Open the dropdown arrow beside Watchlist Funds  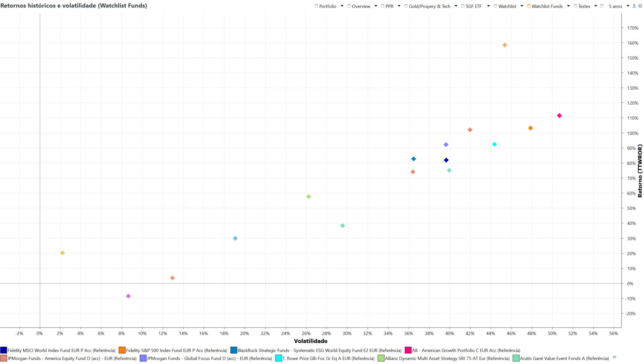pyautogui.click(x=568, y=6)
